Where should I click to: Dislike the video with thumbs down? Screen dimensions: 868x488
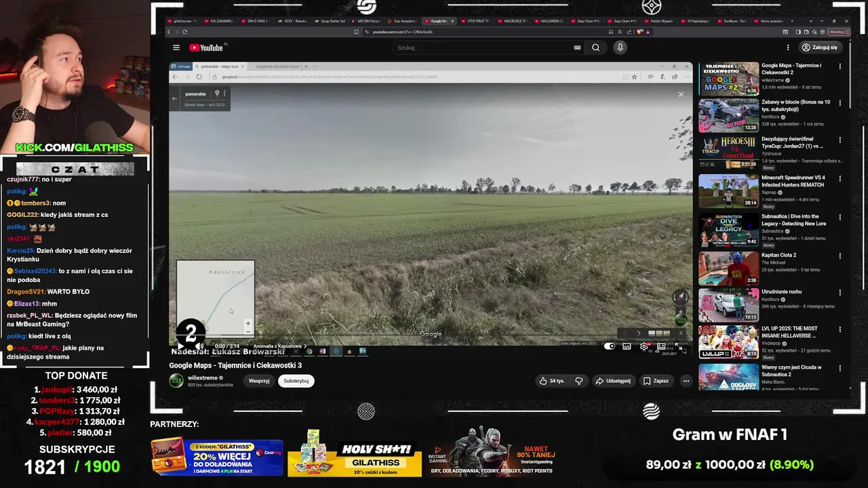click(578, 381)
